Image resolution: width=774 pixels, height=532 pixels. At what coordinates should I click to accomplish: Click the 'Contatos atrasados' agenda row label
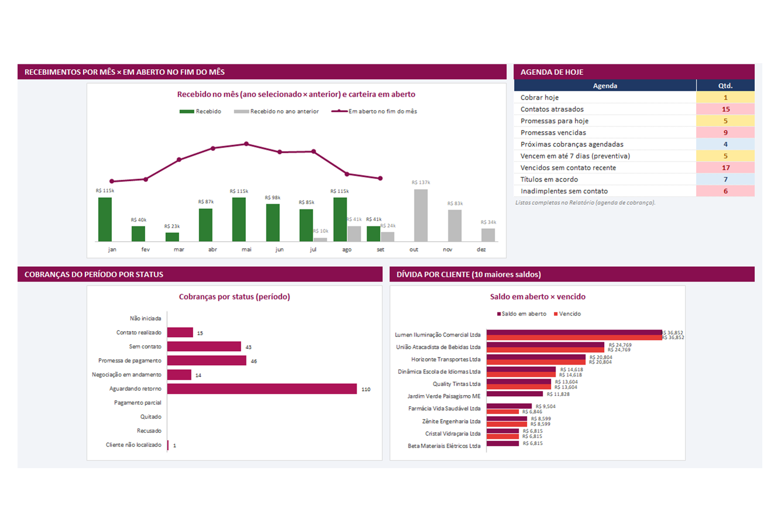(552, 109)
